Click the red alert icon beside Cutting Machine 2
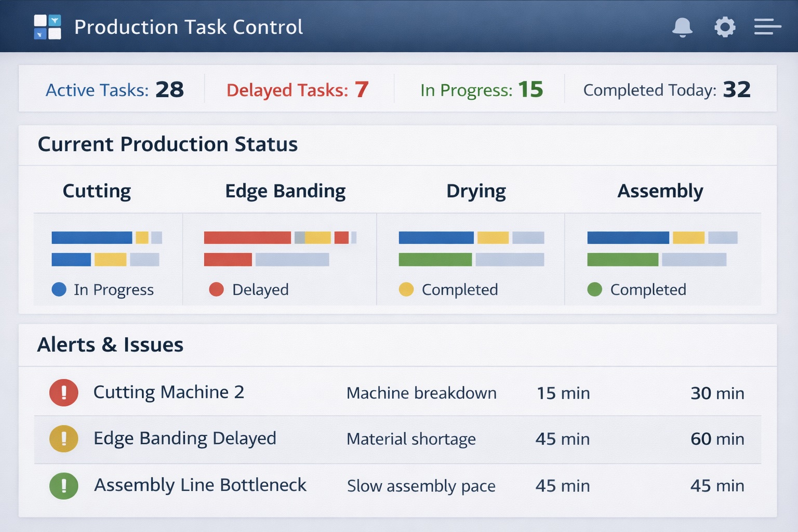Viewport: 798px width, 532px height. click(x=63, y=392)
